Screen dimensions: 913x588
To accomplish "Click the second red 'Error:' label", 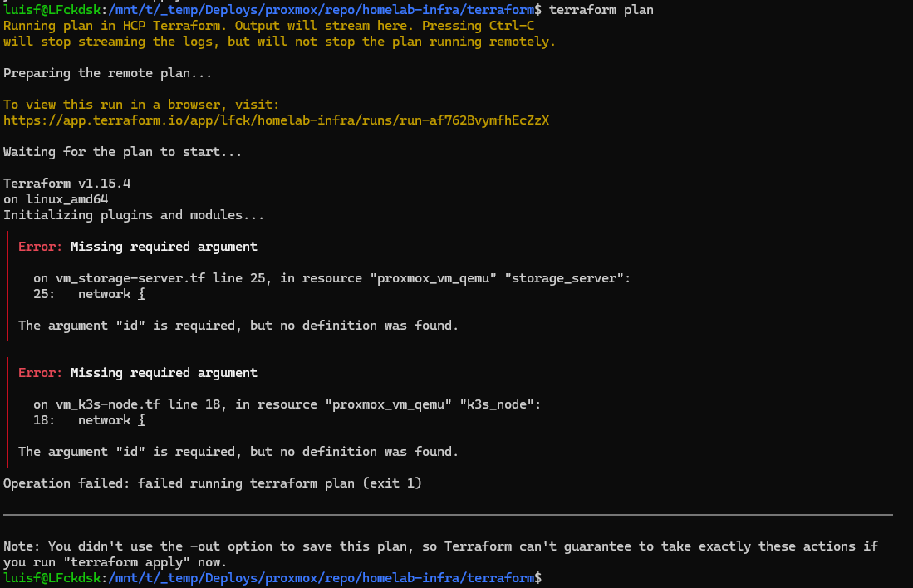I will point(40,373).
